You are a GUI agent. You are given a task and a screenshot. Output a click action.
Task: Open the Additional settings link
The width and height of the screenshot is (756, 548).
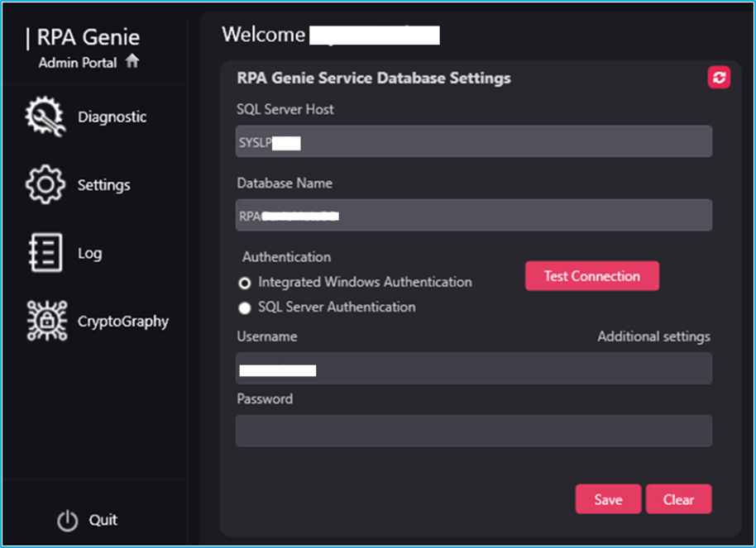(x=653, y=336)
